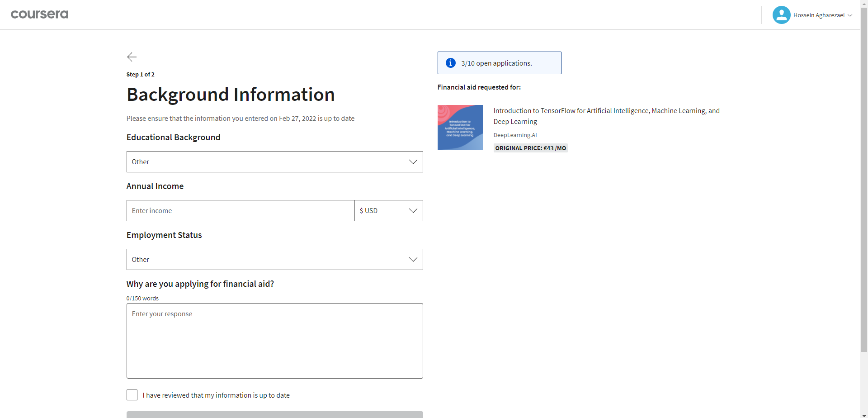Click the Employment Status dropdown chevron
868x418 pixels.
point(412,259)
